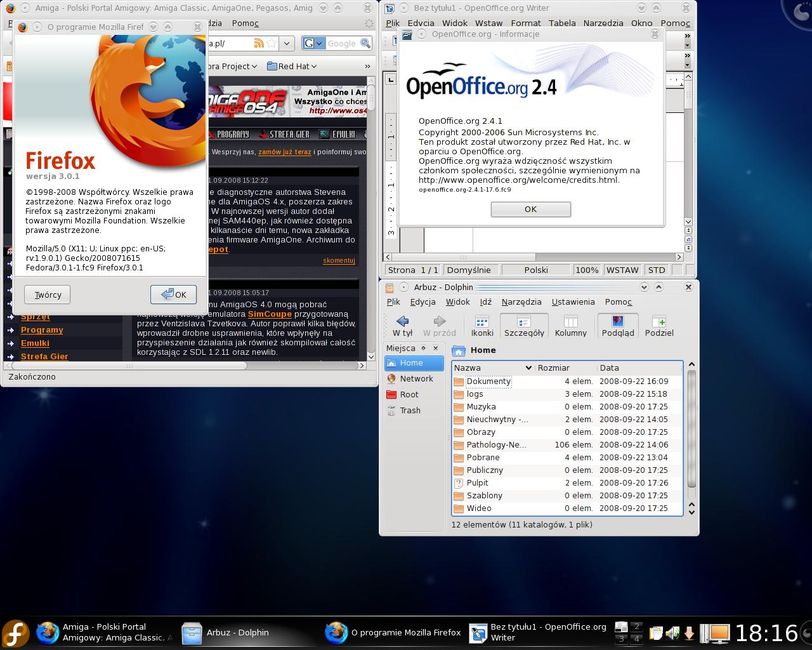The height and width of the screenshot is (650, 812).
Task: Click the RSS feed icon in Firefox address bar
Action: (x=258, y=43)
